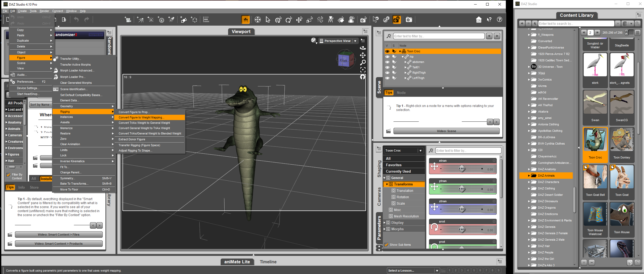
Task: Click Currently Used in Parameters list
Action: click(404, 171)
